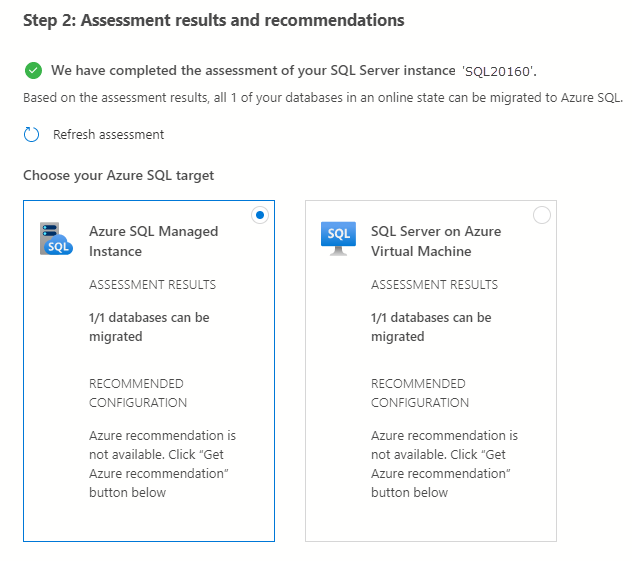This screenshot has width=632, height=561.
Task: Click 'RECOMMENDED CONFIGURATION' in the Managed Instance card
Action: [x=138, y=393]
